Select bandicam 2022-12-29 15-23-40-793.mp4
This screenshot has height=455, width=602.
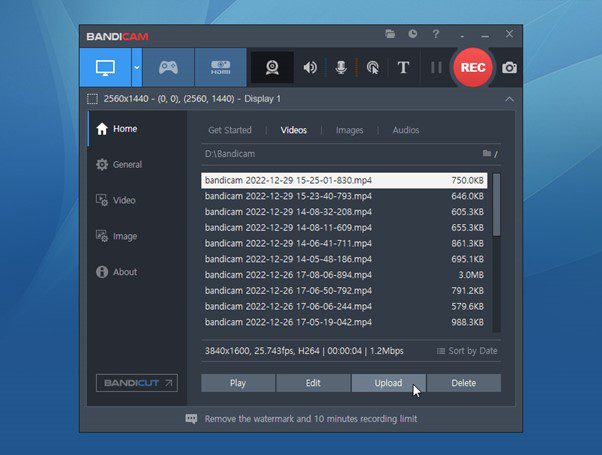(344, 196)
